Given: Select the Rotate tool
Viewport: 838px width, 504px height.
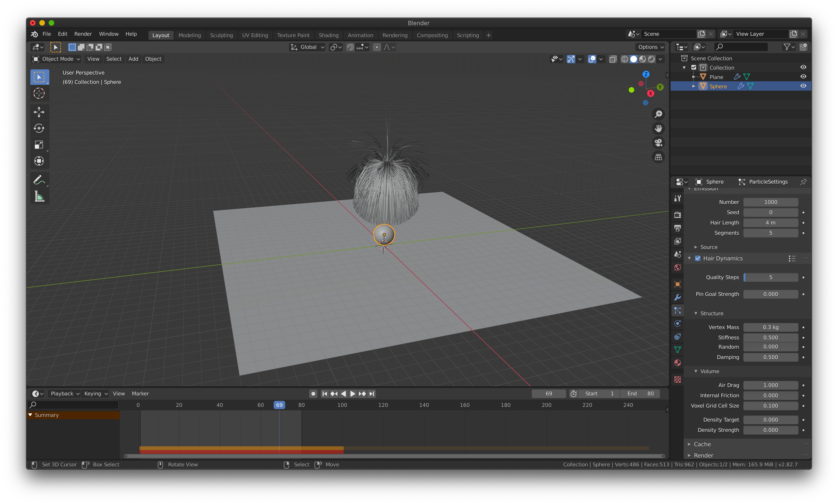Looking at the screenshot, I should 39,128.
